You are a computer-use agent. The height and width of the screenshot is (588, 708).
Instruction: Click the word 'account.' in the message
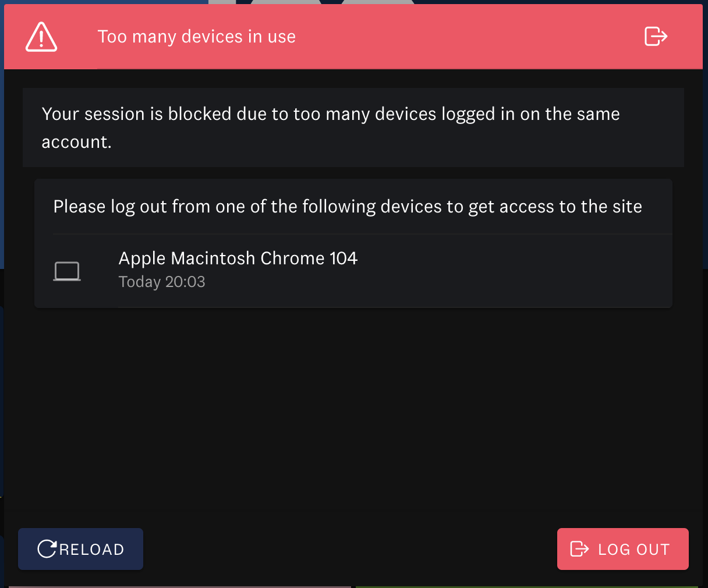coord(76,142)
